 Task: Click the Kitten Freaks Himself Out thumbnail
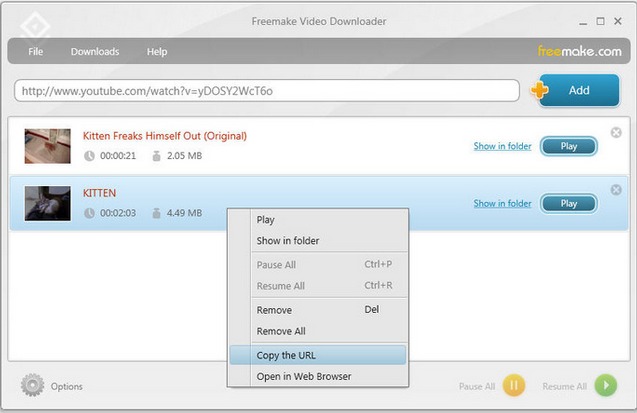coord(47,146)
